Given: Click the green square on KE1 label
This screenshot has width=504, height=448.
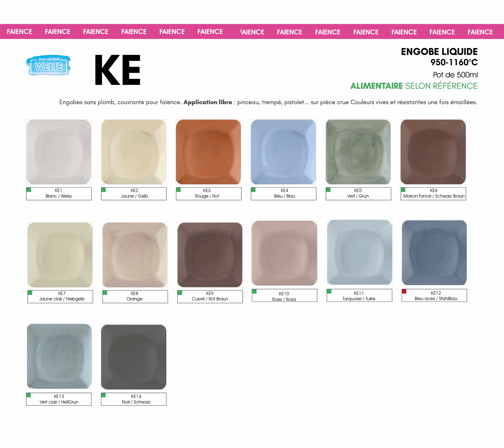Looking at the screenshot, I should [29, 190].
